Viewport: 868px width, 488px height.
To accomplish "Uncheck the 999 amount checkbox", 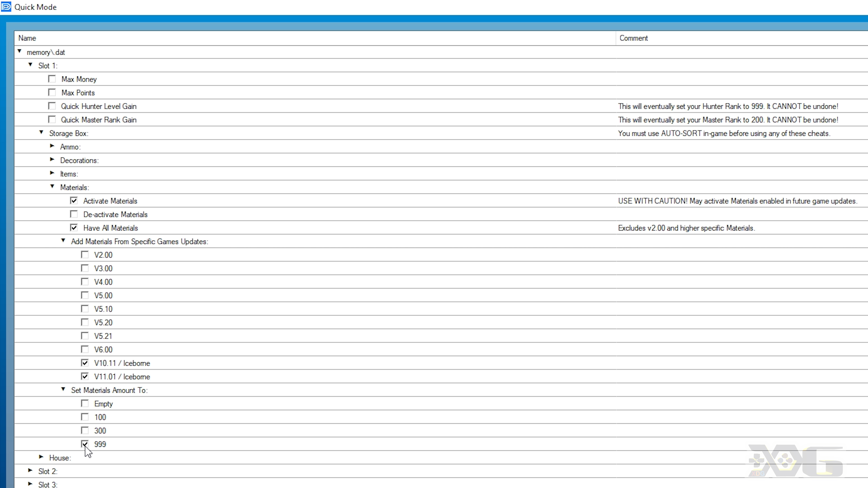I will (85, 444).
